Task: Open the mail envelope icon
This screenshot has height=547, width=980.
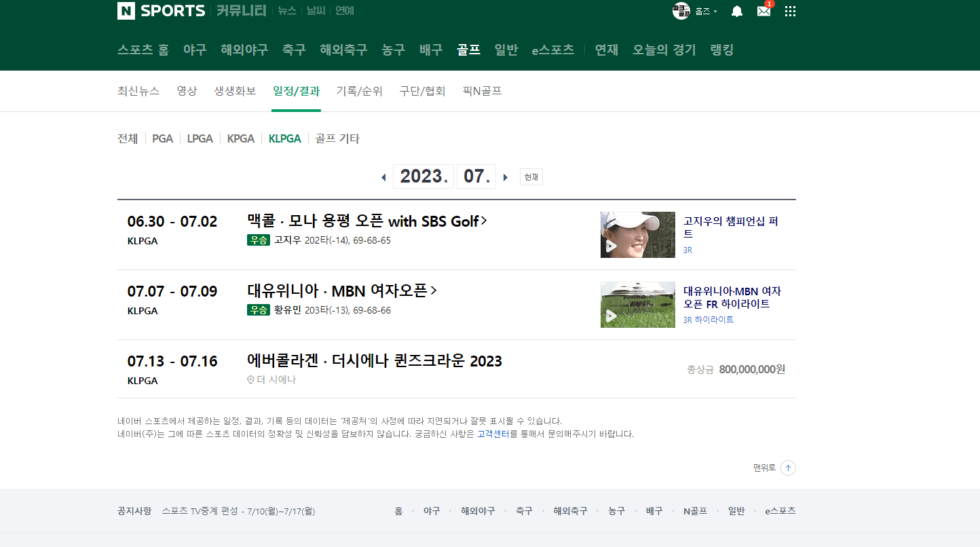Action: coord(764,11)
